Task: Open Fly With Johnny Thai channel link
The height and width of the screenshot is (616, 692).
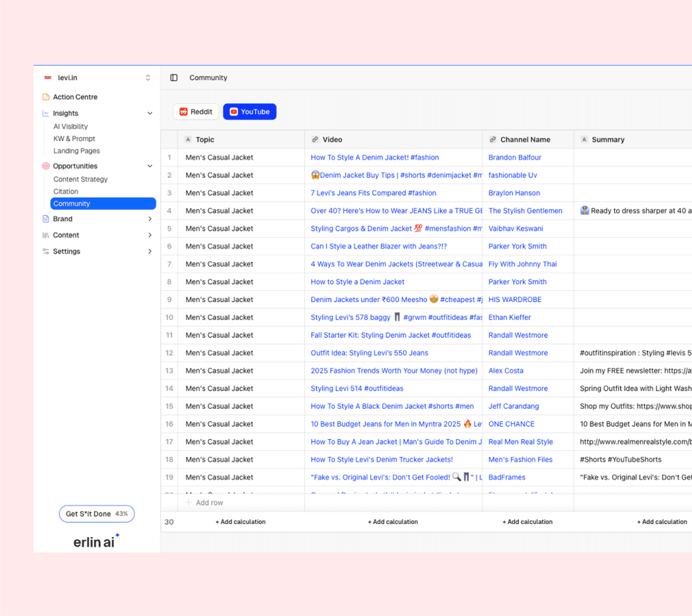Action: (523, 264)
